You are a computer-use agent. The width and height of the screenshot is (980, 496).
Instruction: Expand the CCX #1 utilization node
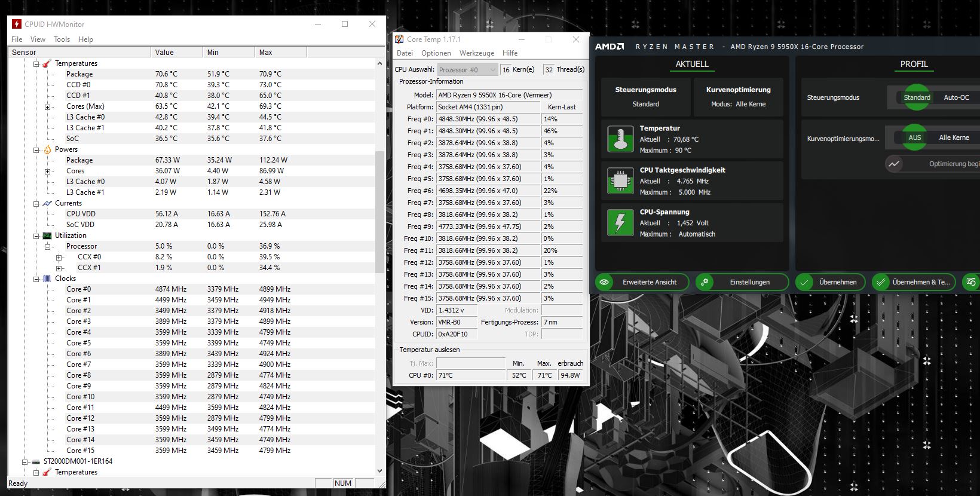(59, 268)
